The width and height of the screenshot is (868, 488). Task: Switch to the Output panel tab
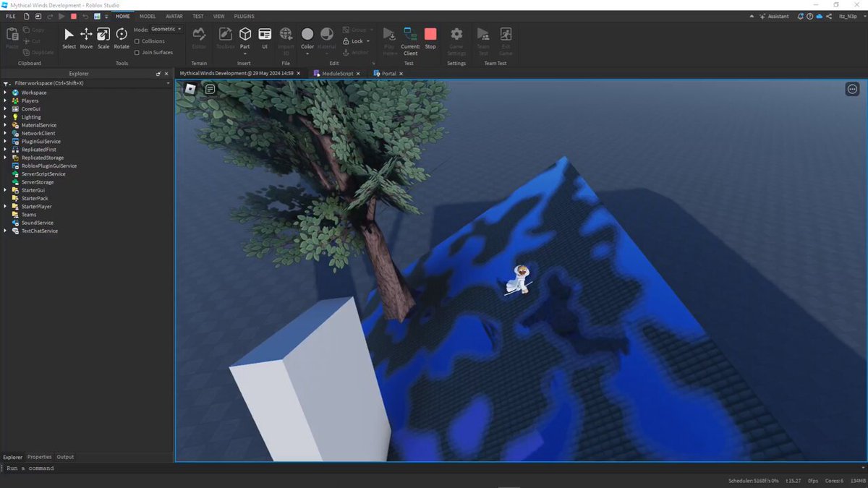click(66, 457)
